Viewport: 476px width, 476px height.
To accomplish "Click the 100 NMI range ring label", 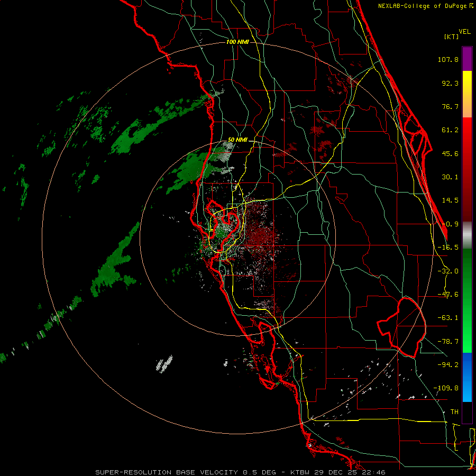I will pyautogui.click(x=237, y=42).
